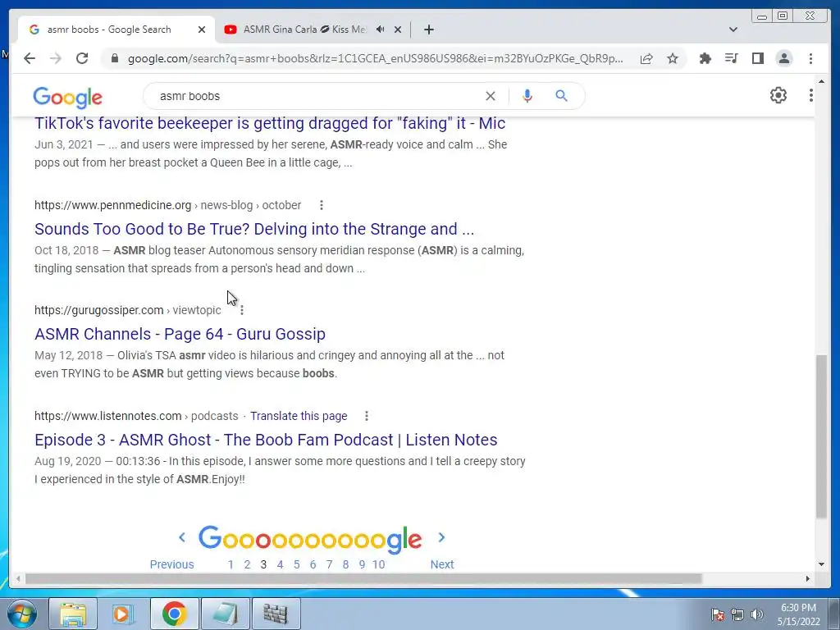Bookmark this page with the star icon
Screen dimensions: 840x630
point(673,58)
